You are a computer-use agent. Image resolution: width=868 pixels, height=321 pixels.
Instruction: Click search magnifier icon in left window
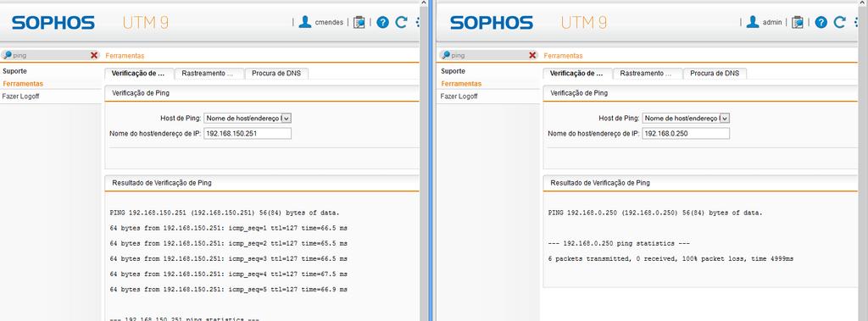[7, 55]
